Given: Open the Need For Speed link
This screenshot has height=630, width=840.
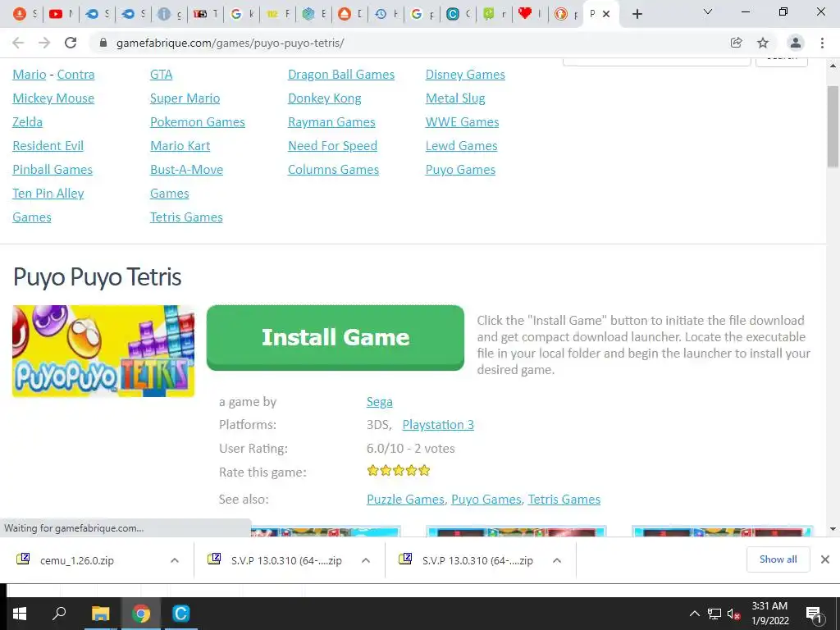Looking at the screenshot, I should tap(333, 145).
